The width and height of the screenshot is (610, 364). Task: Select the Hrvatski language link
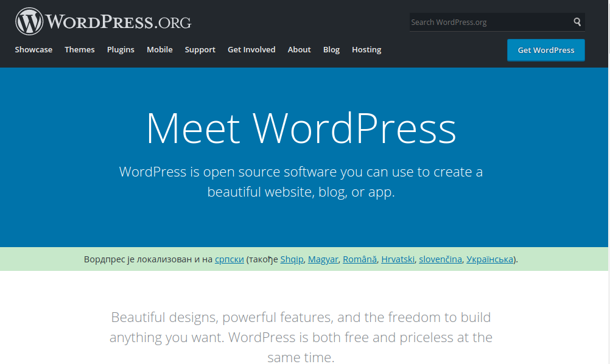pyautogui.click(x=398, y=259)
